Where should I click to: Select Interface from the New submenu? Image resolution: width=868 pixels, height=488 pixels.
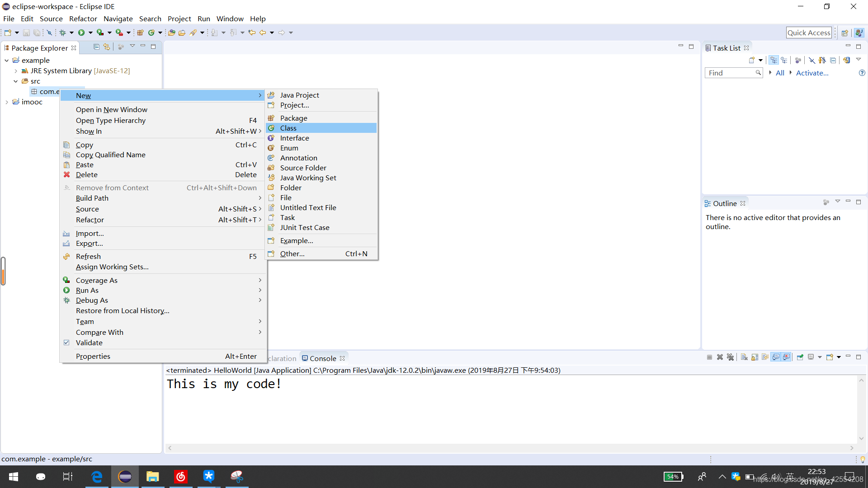[x=321, y=138]
